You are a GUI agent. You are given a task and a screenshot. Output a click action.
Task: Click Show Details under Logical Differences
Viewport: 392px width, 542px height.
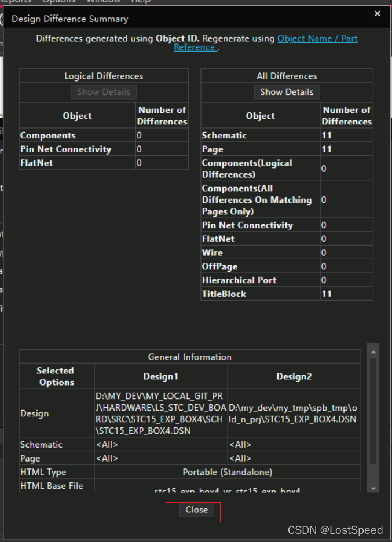[x=104, y=92]
